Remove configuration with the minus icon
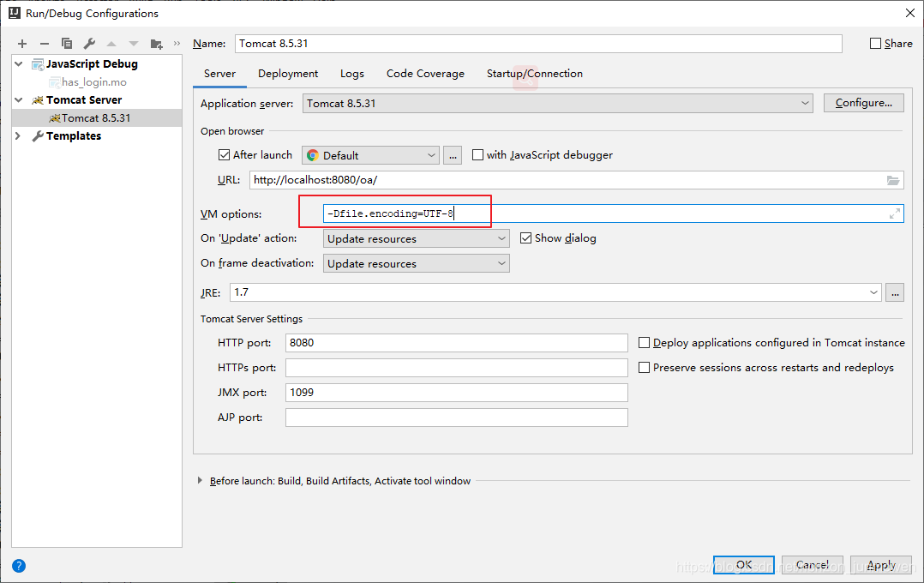924x583 pixels. (45, 44)
